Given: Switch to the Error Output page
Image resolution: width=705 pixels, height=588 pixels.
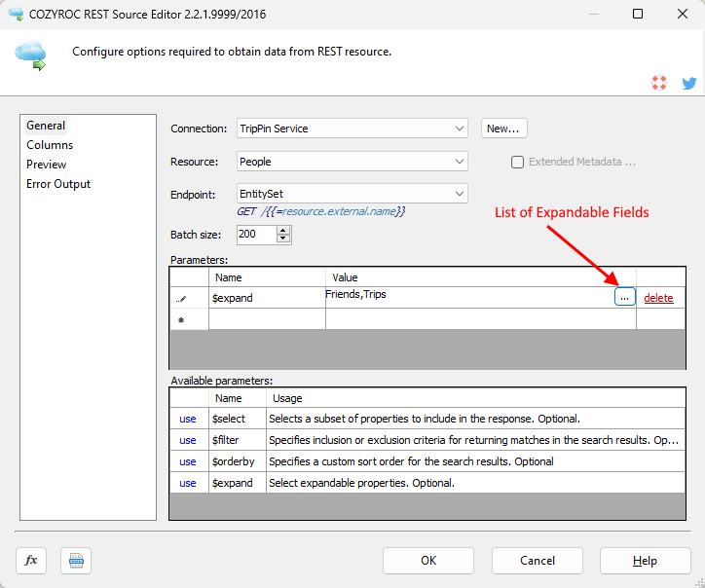Looking at the screenshot, I should click(x=58, y=184).
